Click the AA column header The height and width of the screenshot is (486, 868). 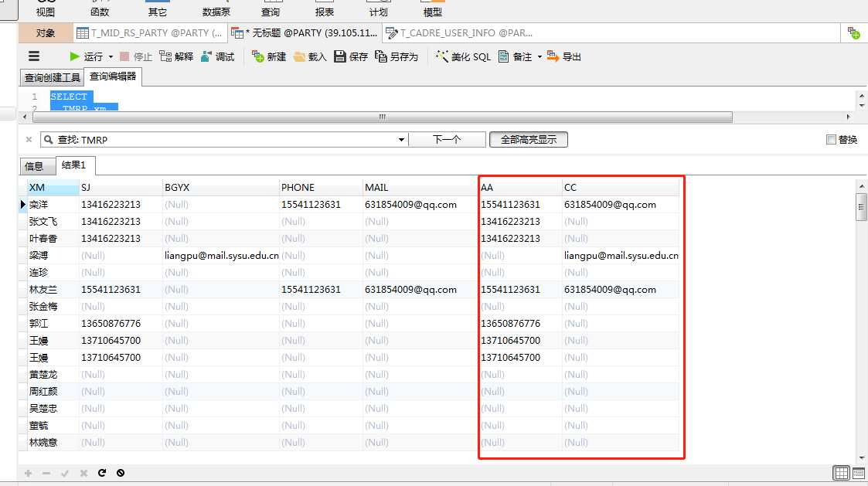click(520, 187)
